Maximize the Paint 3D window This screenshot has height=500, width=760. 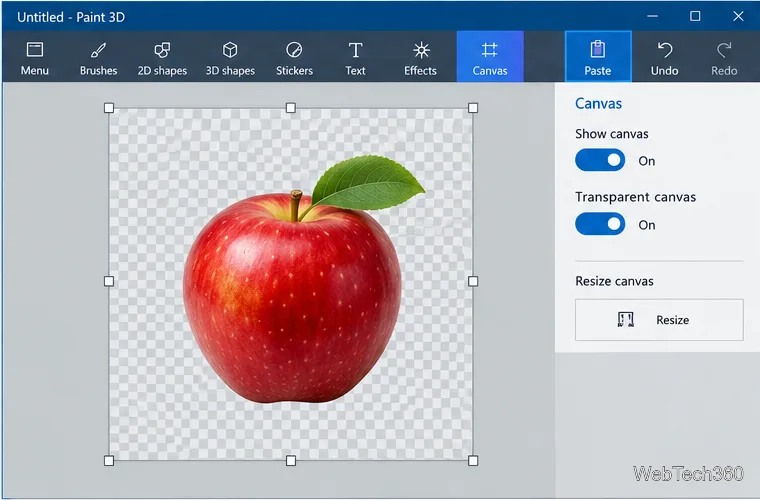point(695,16)
